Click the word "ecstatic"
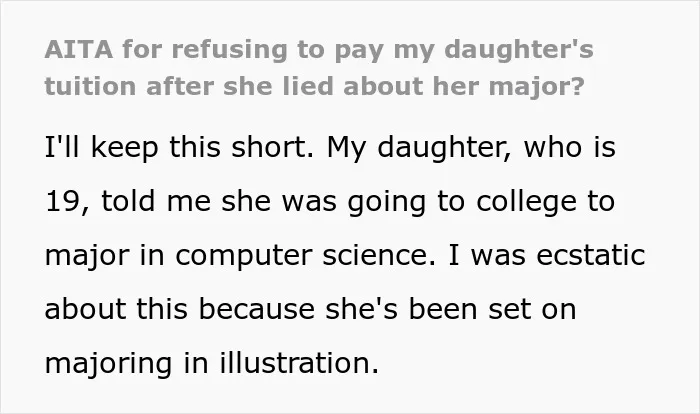This screenshot has width=700, height=414. (591, 255)
